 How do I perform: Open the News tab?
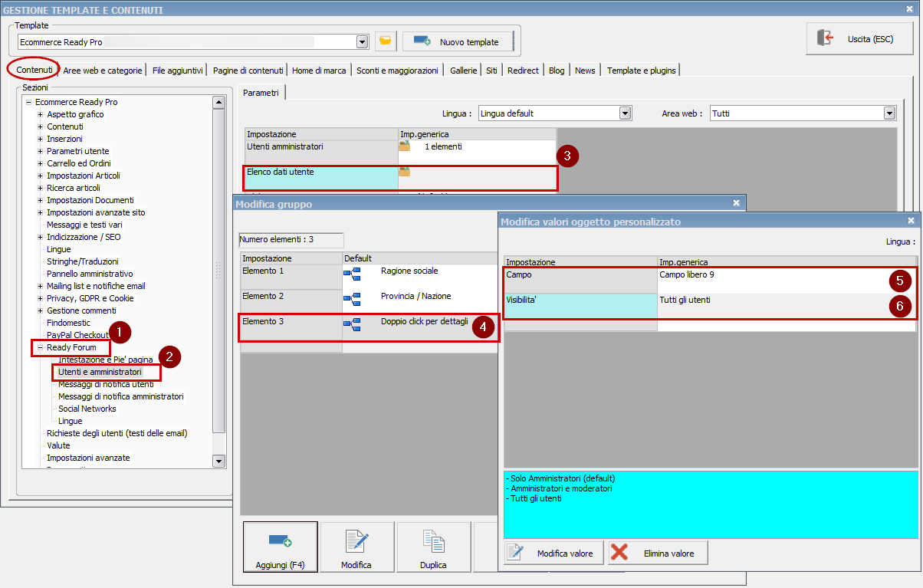pos(585,71)
